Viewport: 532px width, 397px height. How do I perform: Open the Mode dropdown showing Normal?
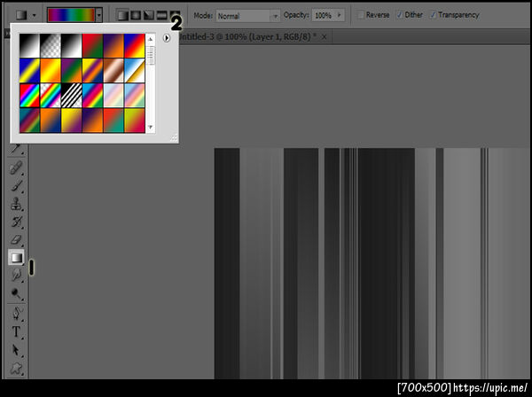[x=247, y=16]
